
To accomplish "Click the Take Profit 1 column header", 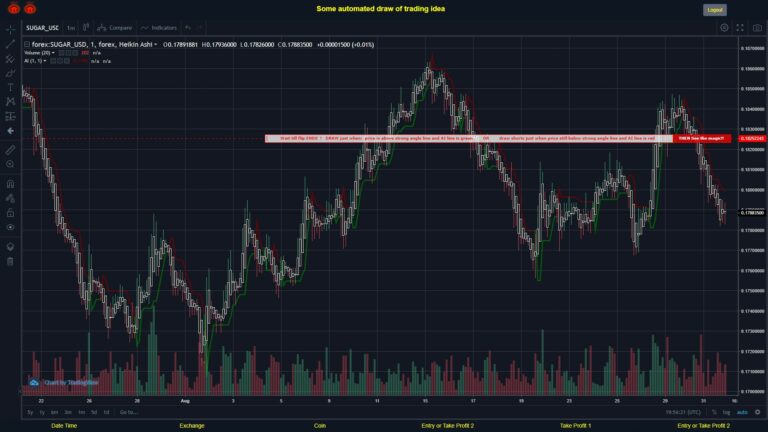I will click(x=576, y=426).
